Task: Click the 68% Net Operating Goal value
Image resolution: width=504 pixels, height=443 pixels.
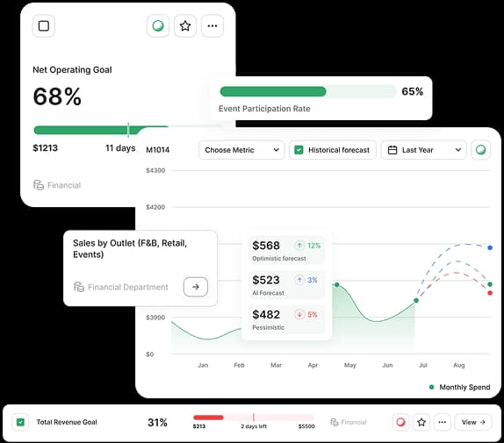Action: point(57,96)
